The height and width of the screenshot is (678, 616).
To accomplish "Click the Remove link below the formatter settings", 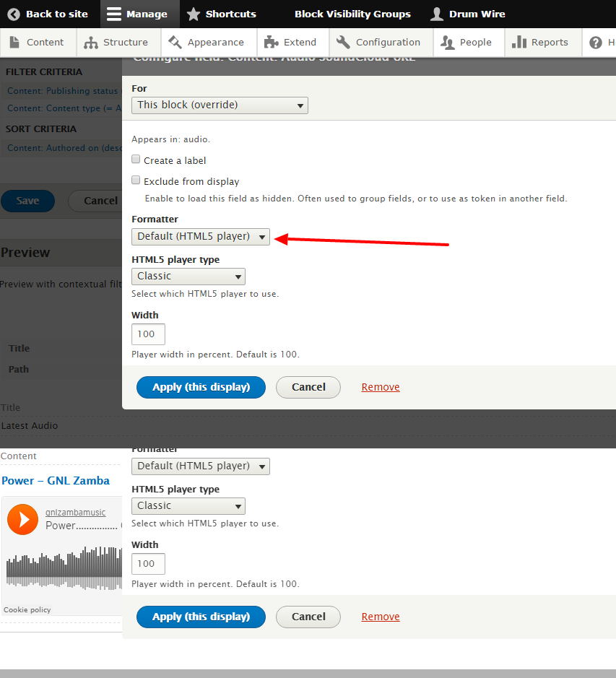I will coord(380,387).
